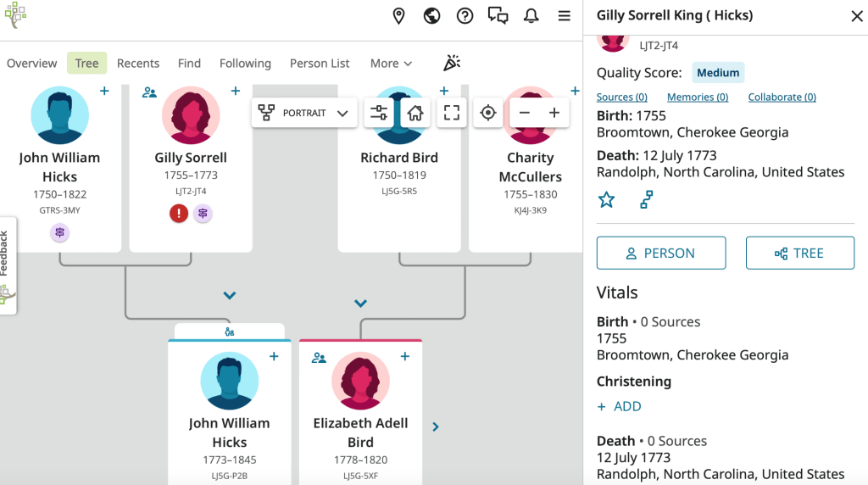Click the red data problem icon on Gilly Sorrell

tap(179, 214)
